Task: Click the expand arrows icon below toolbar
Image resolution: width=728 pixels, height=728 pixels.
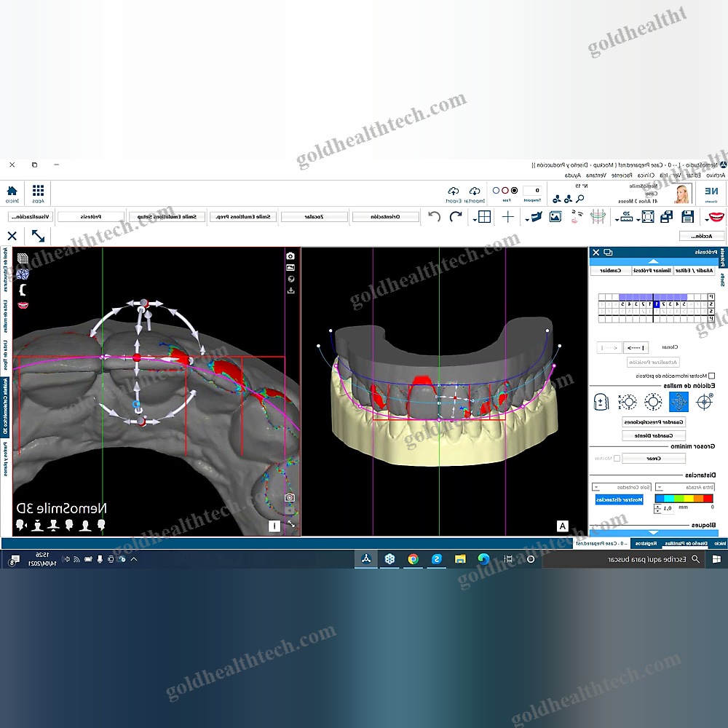Action: click(38, 236)
